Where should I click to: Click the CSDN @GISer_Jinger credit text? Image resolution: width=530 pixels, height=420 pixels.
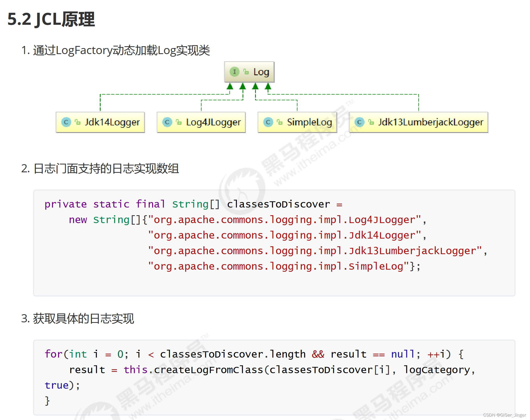click(504, 415)
